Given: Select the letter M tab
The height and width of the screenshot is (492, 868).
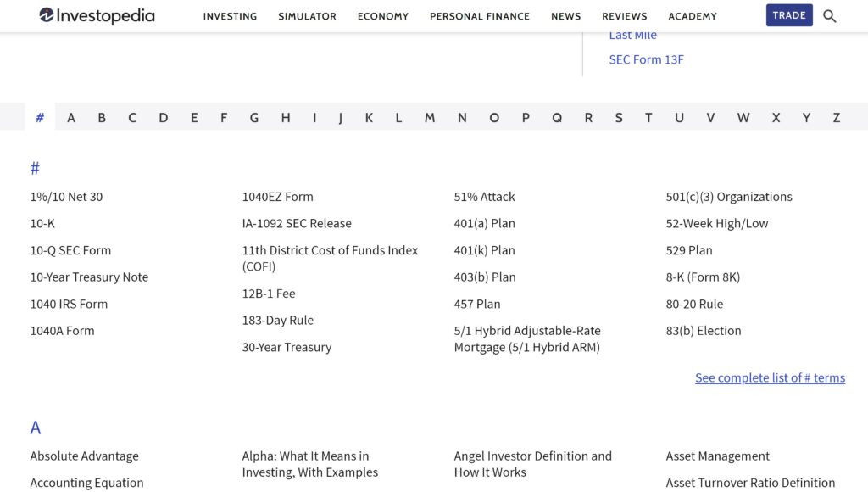Looking at the screenshot, I should point(429,117).
